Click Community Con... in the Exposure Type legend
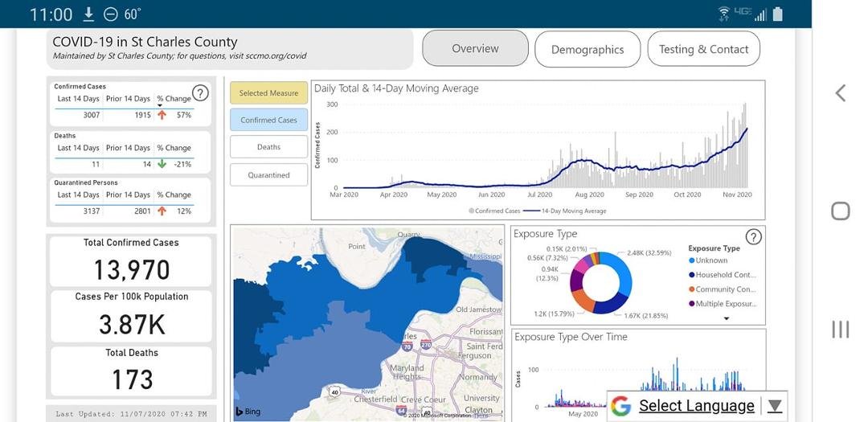 723,289
